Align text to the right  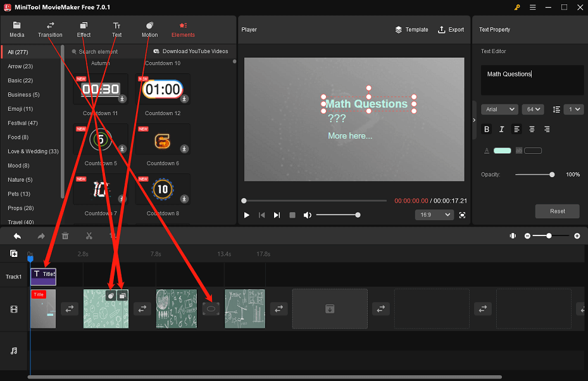tap(547, 129)
